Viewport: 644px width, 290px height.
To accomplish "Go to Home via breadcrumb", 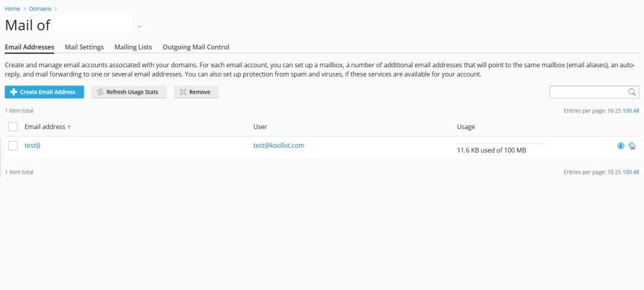I will click(13, 9).
